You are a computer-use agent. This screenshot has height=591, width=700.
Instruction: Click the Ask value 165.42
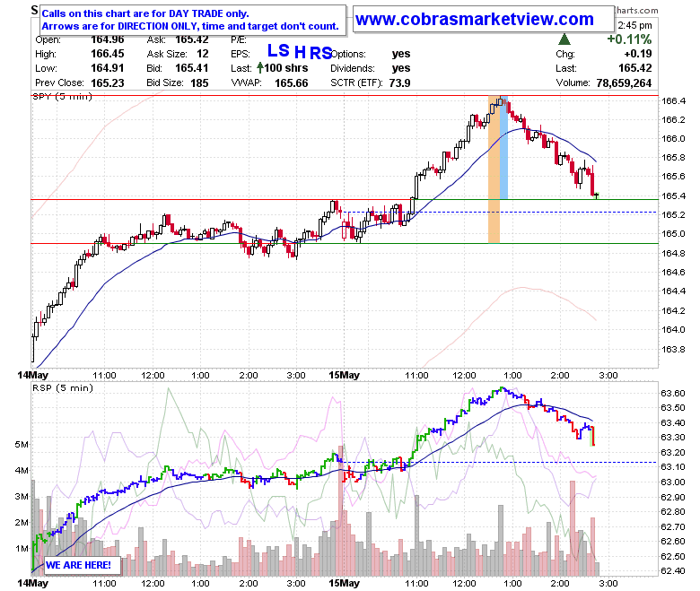(x=191, y=39)
